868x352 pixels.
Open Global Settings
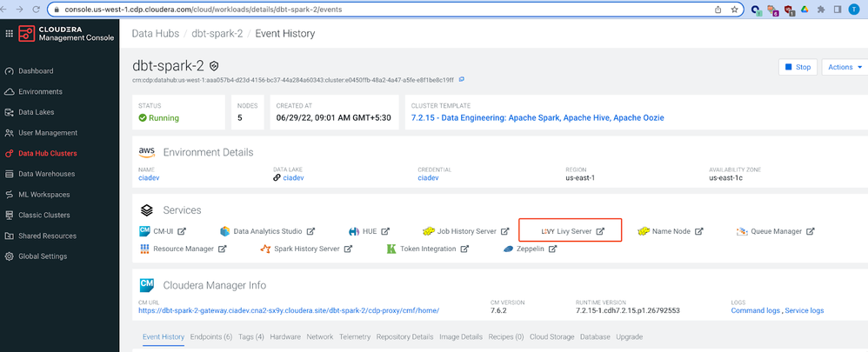pos(43,256)
